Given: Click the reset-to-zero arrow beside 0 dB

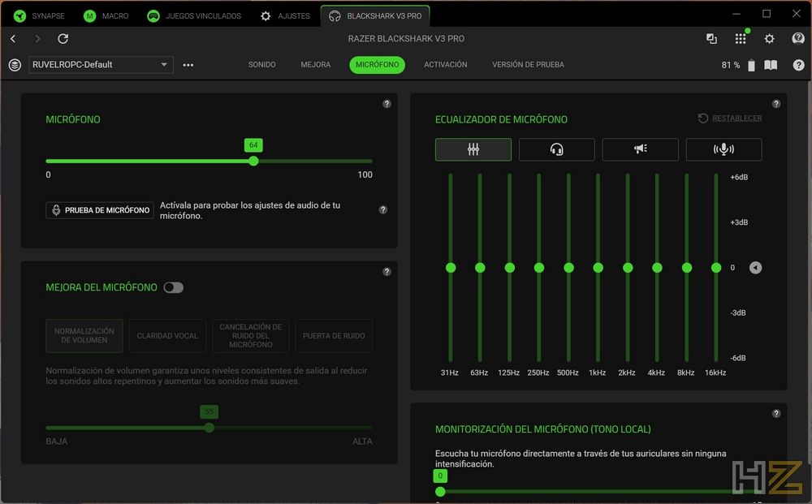Looking at the screenshot, I should point(755,268).
